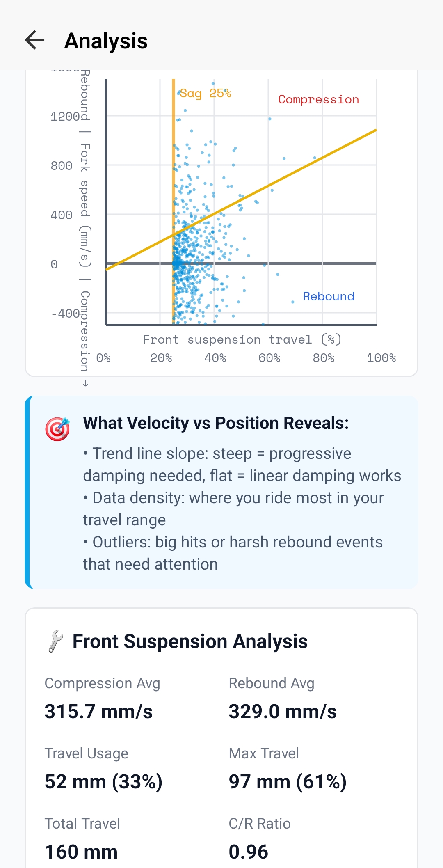Select the Rebound label on the chart

click(x=328, y=296)
